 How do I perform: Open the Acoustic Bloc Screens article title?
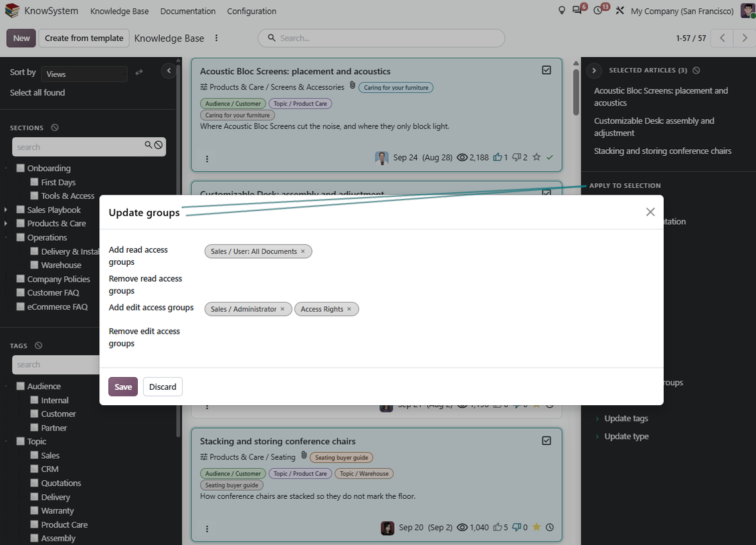tap(295, 71)
